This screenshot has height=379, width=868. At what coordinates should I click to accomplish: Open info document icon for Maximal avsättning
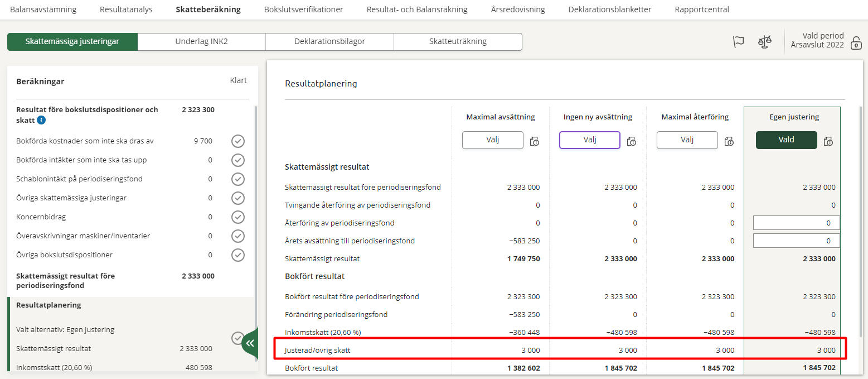point(534,141)
